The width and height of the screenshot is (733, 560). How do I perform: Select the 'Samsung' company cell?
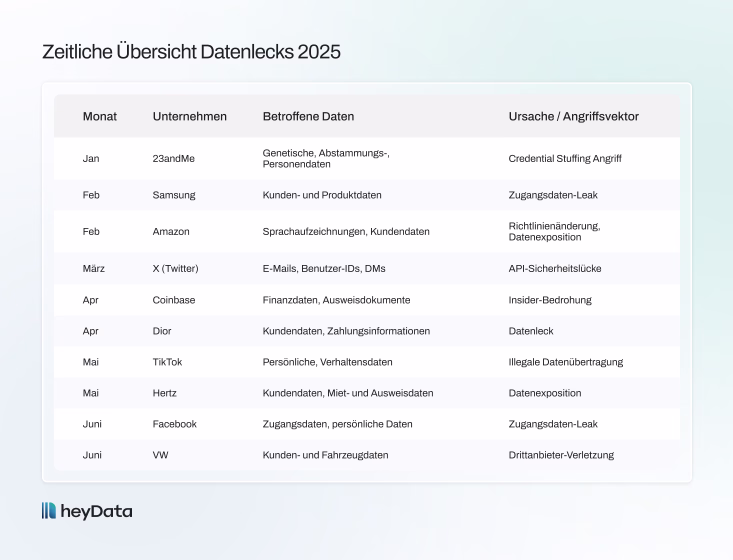tap(174, 195)
